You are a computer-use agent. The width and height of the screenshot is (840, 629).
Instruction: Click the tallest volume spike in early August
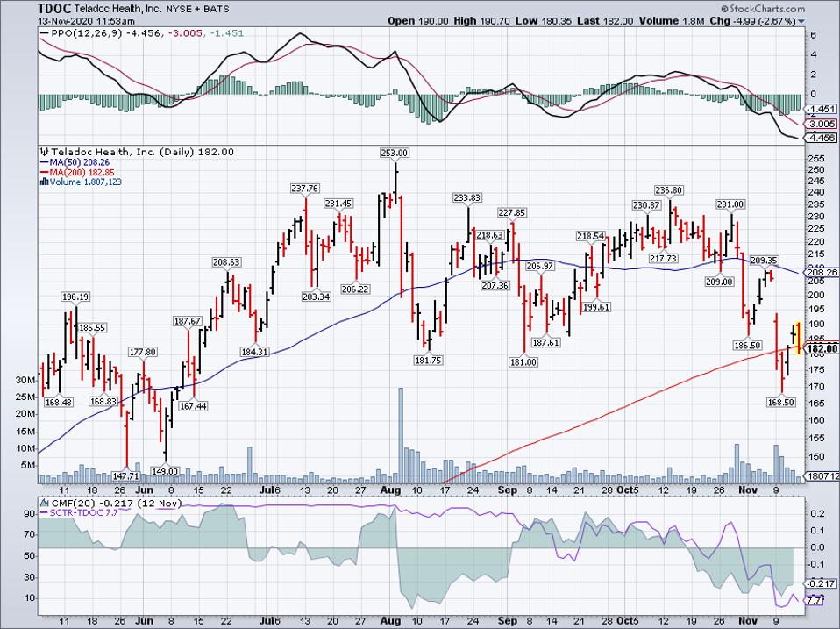click(x=400, y=436)
